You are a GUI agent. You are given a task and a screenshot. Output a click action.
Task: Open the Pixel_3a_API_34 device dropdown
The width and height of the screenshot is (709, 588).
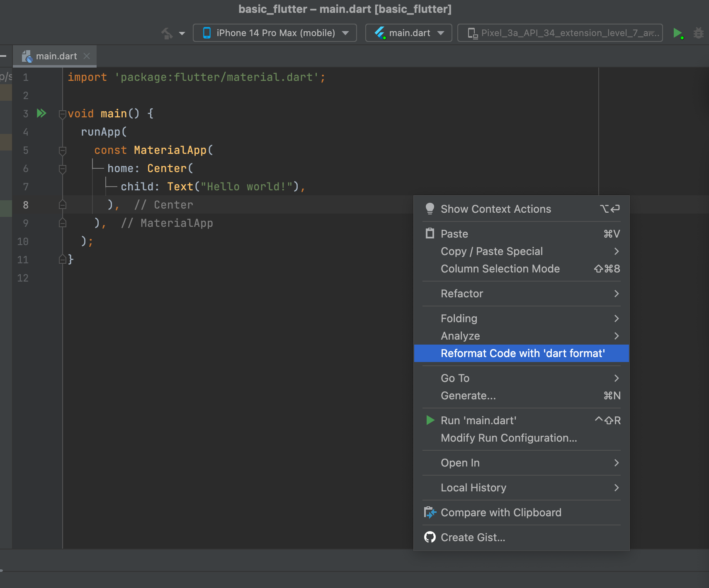560,33
